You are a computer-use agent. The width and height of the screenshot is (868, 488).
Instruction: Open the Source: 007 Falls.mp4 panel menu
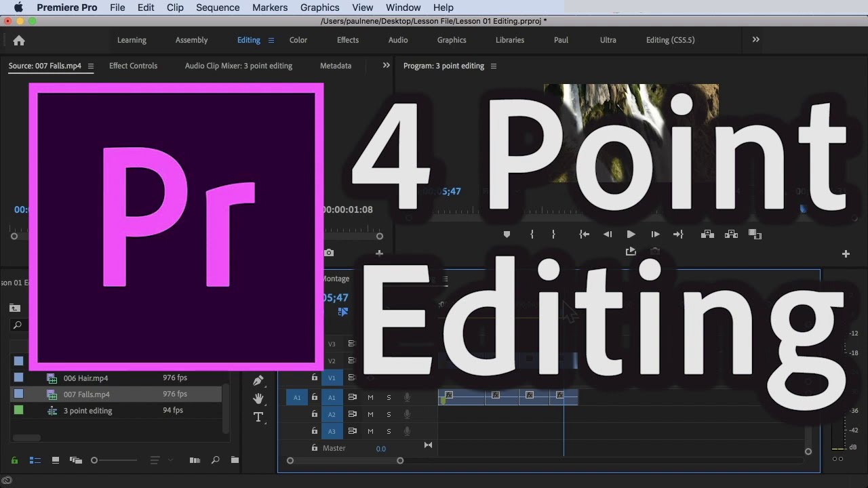[91, 66]
